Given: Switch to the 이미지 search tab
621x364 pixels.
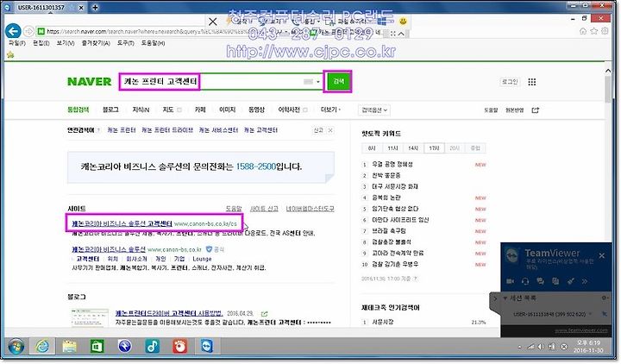Looking at the screenshot, I should (x=228, y=110).
